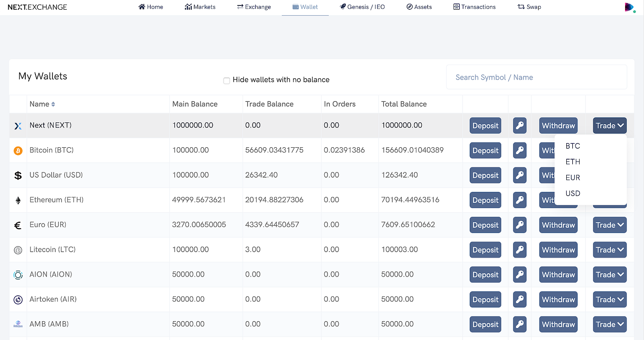This screenshot has width=644, height=340.
Task: Select EUR from the Trade dropdown menu
Action: pyautogui.click(x=573, y=178)
